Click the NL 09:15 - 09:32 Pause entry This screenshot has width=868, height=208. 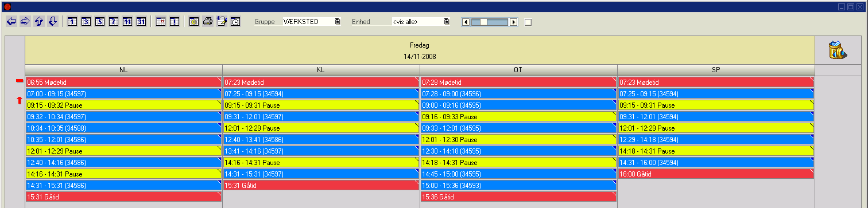tap(123, 105)
